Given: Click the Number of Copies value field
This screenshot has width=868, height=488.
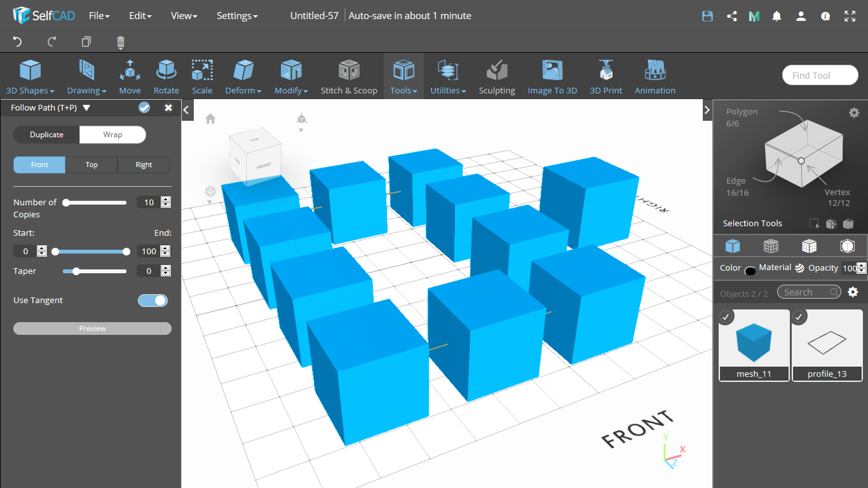Looking at the screenshot, I should (149, 203).
